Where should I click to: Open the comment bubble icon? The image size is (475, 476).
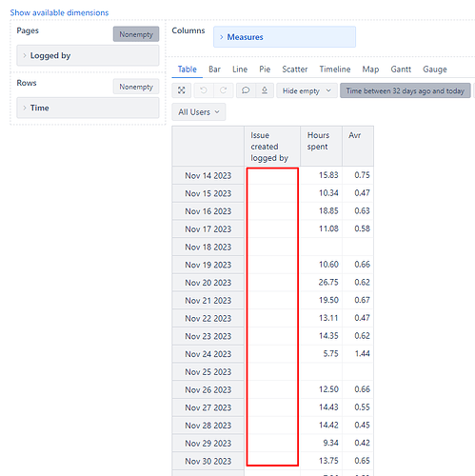pos(246,90)
